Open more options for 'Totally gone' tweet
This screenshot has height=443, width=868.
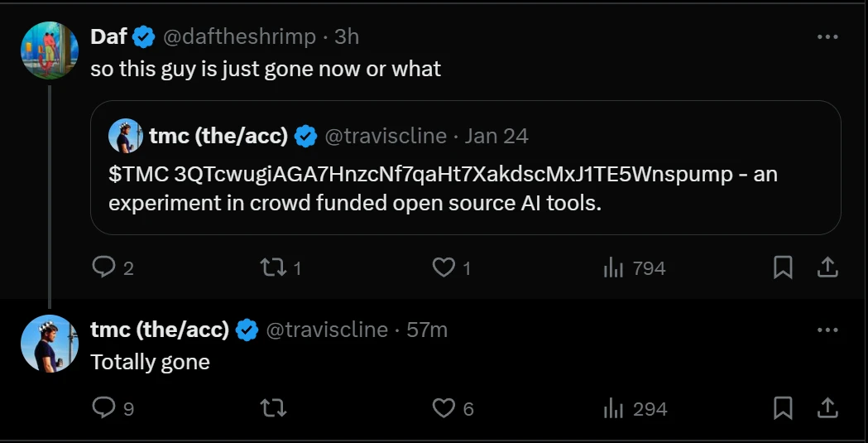tap(827, 330)
